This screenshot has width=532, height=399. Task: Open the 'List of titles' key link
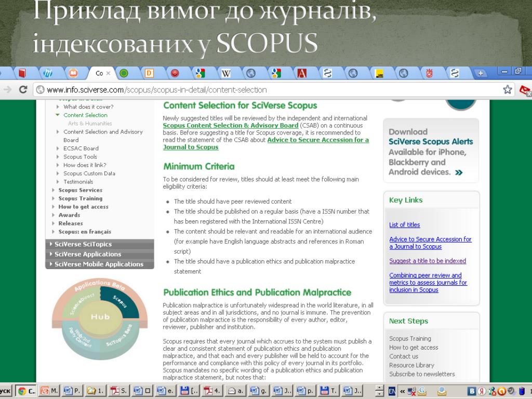pos(404,224)
